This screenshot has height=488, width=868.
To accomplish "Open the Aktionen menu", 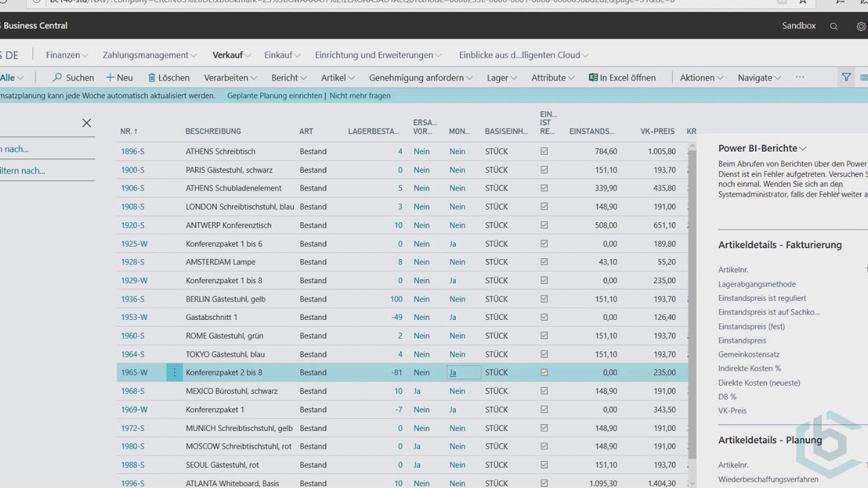I will tap(703, 77).
